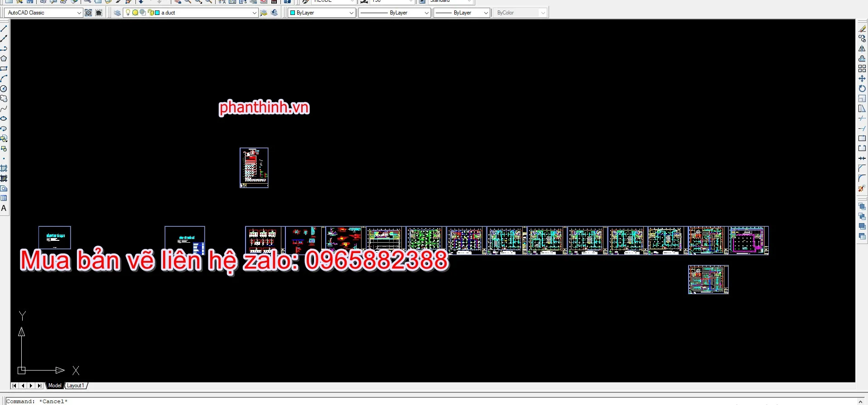This screenshot has height=405, width=868.
Task: Select the Extend tool
Action: [x=862, y=128]
